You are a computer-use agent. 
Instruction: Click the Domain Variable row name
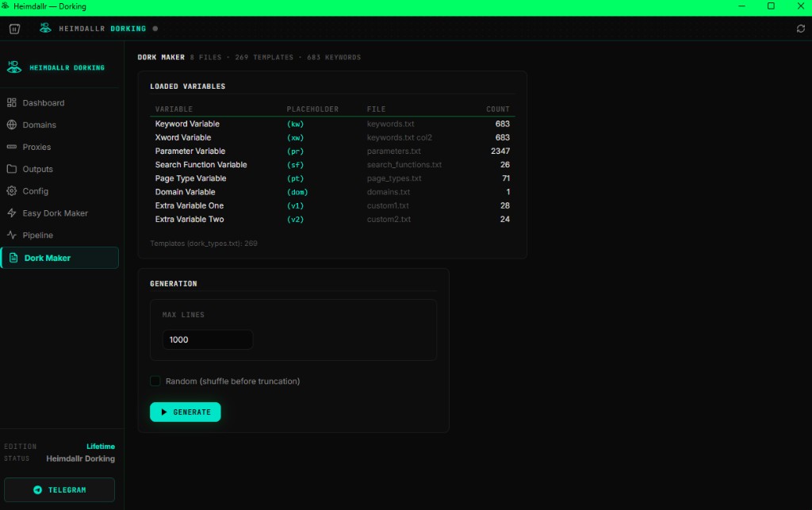[x=185, y=192]
